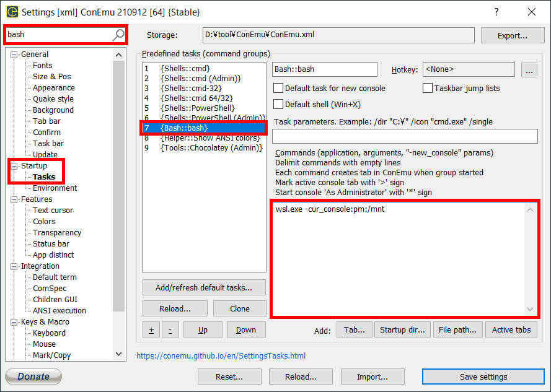The width and height of the screenshot is (551, 392).
Task: Open Background settings page
Action: click(x=53, y=110)
